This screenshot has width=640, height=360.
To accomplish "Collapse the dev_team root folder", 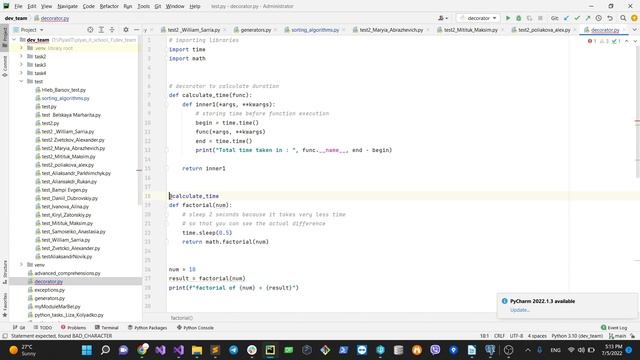I will (x=15, y=40).
